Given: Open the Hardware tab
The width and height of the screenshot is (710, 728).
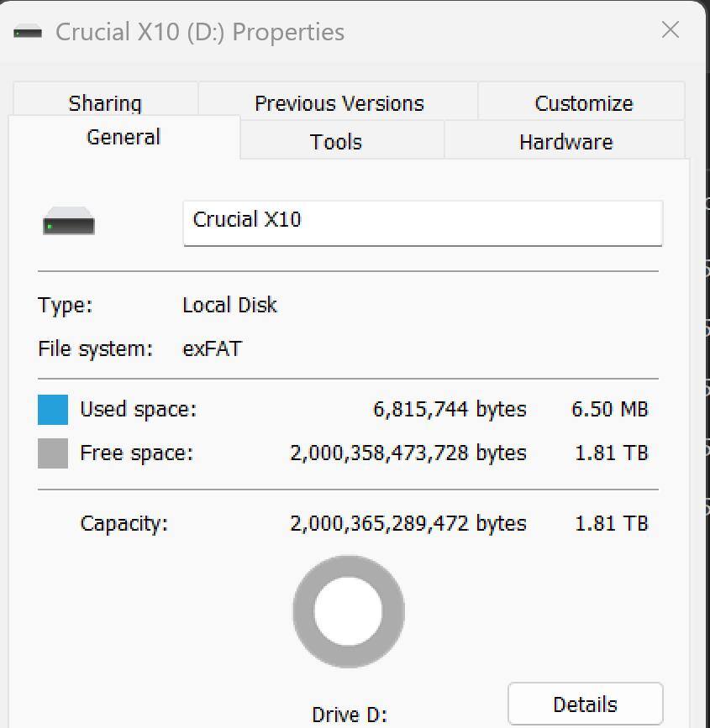Looking at the screenshot, I should tap(565, 141).
